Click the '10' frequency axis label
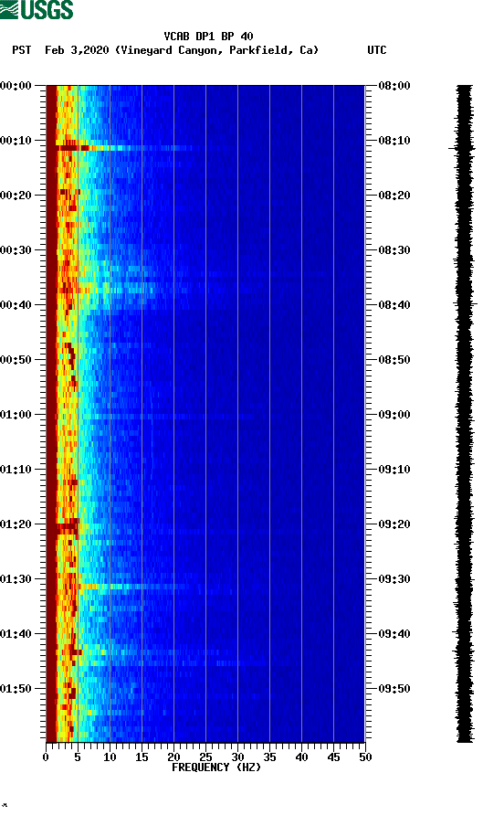The height and width of the screenshot is (815, 504). pyautogui.click(x=110, y=757)
